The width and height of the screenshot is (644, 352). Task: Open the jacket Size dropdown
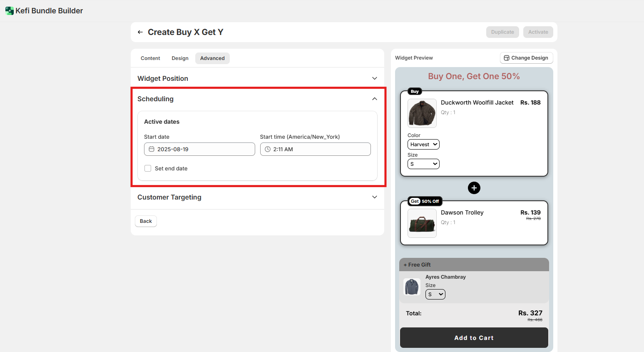423,164
